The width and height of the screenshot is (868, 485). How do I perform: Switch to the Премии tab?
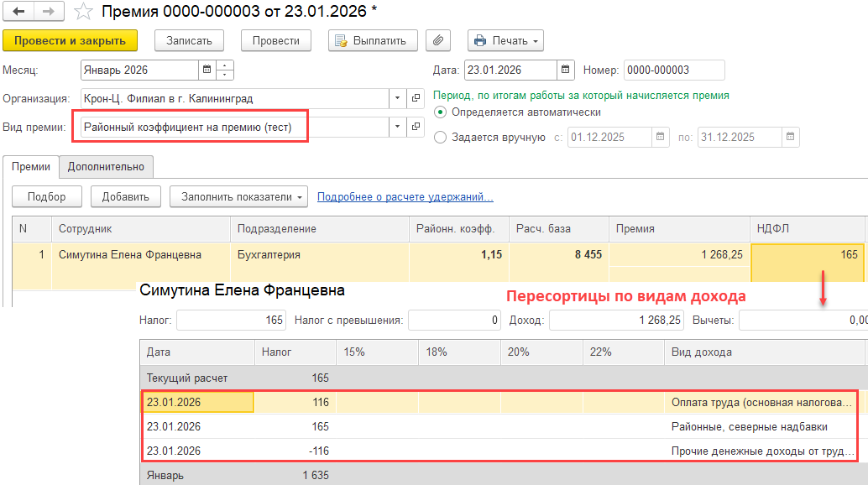tap(31, 167)
